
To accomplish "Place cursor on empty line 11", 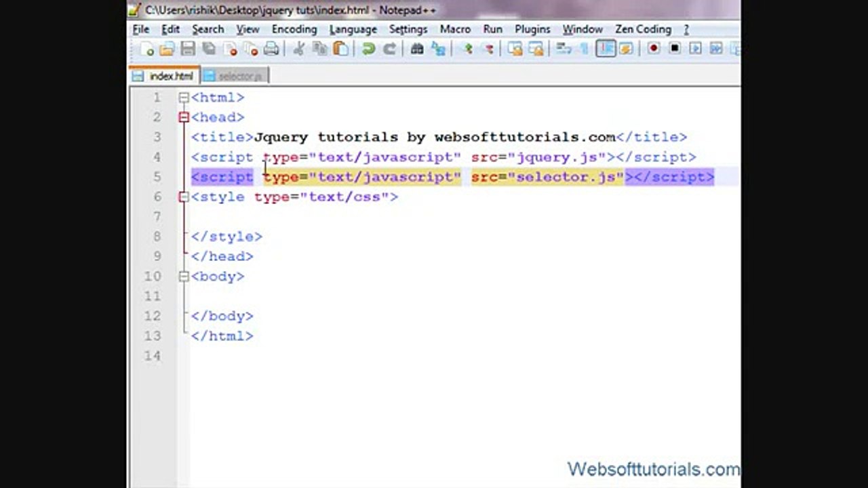I will [465, 296].
